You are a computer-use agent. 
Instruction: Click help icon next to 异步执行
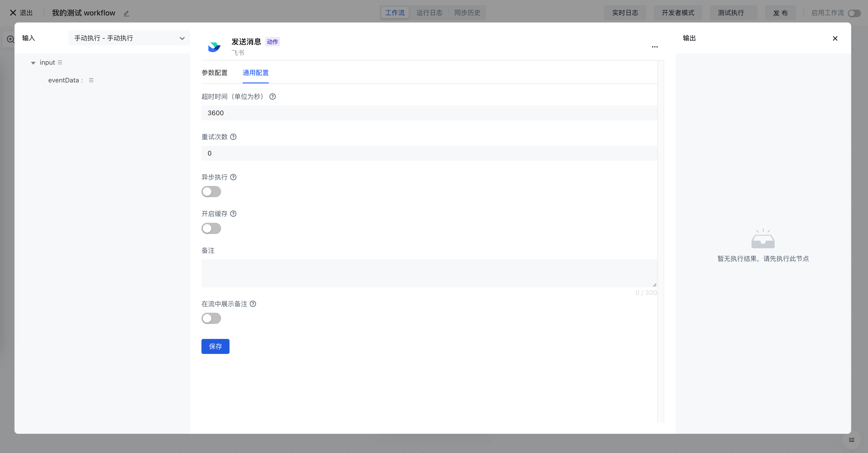(233, 177)
